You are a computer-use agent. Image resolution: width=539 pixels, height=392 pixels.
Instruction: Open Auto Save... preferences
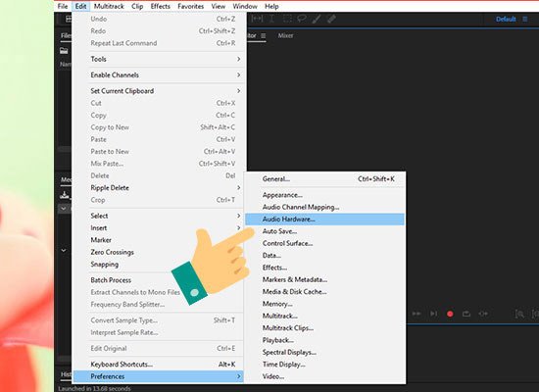point(324,231)
